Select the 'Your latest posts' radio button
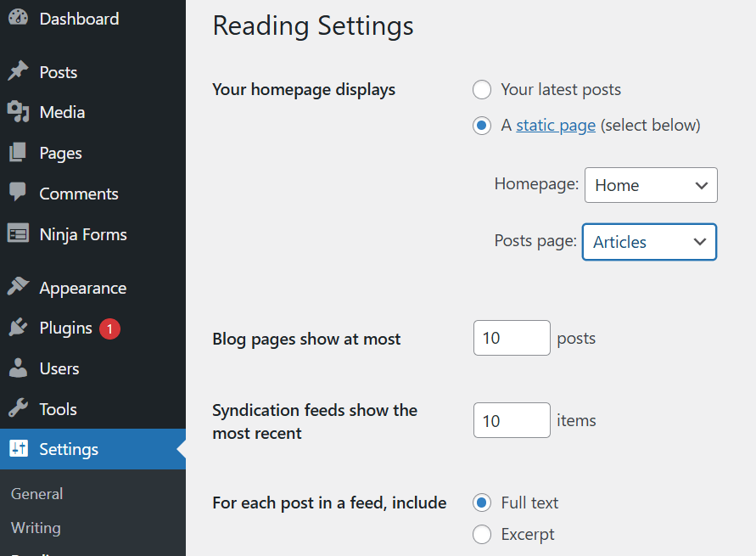The height and width of the screenshot is (556, 756). tap(482, 90)
